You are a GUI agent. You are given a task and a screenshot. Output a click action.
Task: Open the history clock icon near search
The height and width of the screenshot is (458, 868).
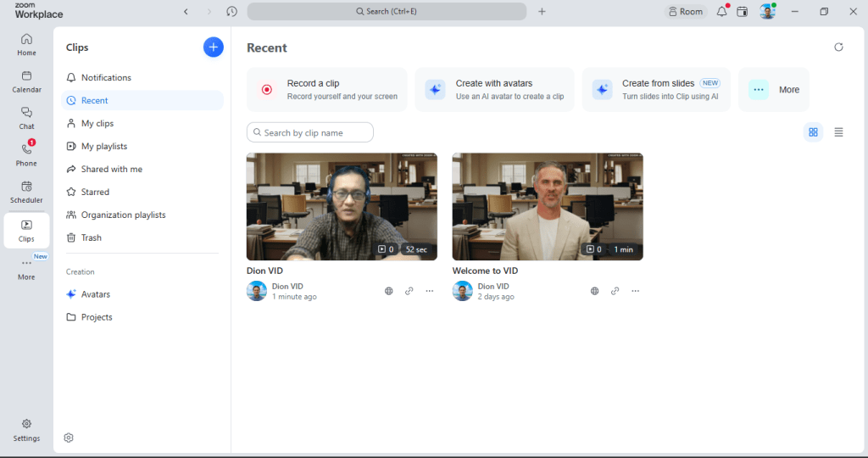tap(232, 11)
